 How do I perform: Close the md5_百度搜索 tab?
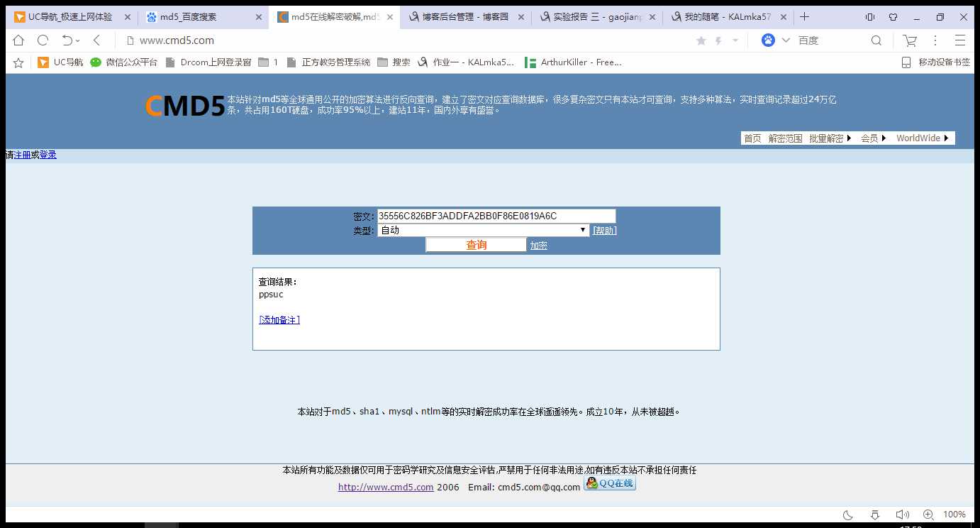coord(258,17)
